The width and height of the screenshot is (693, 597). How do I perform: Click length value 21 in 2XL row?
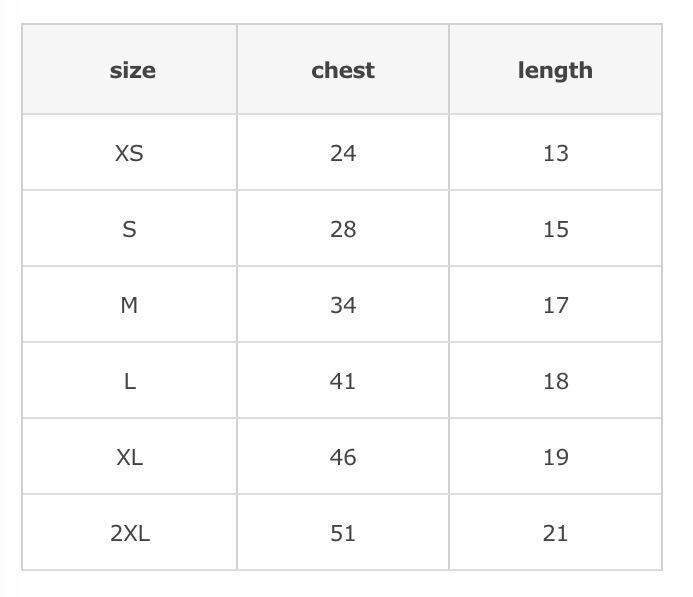click(555, 533)
